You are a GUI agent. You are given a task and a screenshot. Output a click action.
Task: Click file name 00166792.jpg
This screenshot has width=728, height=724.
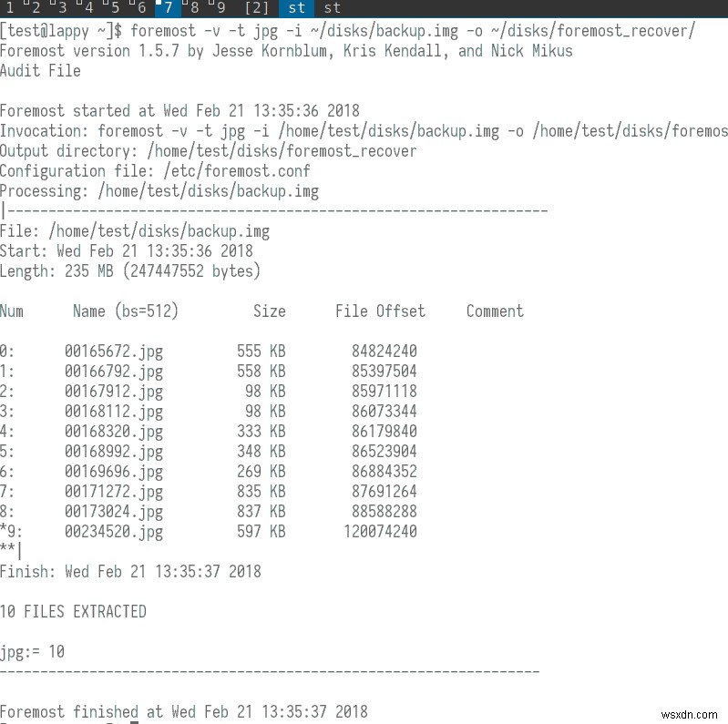(x=114, y=372)
